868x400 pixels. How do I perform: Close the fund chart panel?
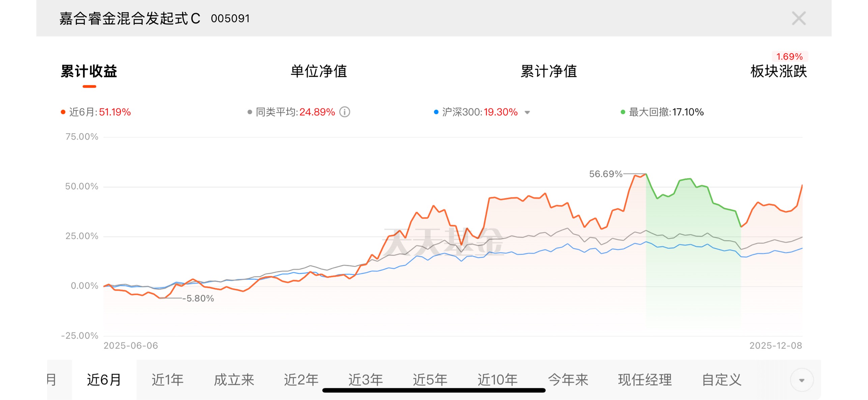click(798, 19)
